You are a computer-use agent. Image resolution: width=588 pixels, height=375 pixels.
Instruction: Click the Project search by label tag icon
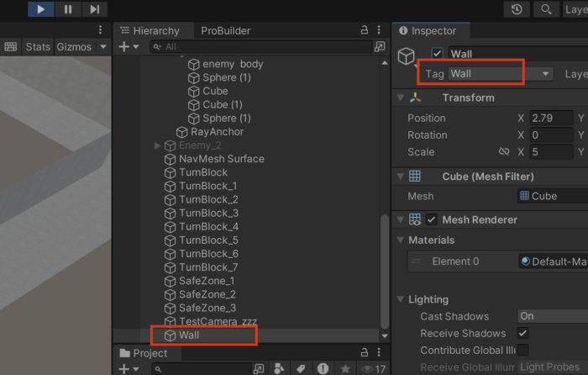pyautogui.click(x=301, y=369)
